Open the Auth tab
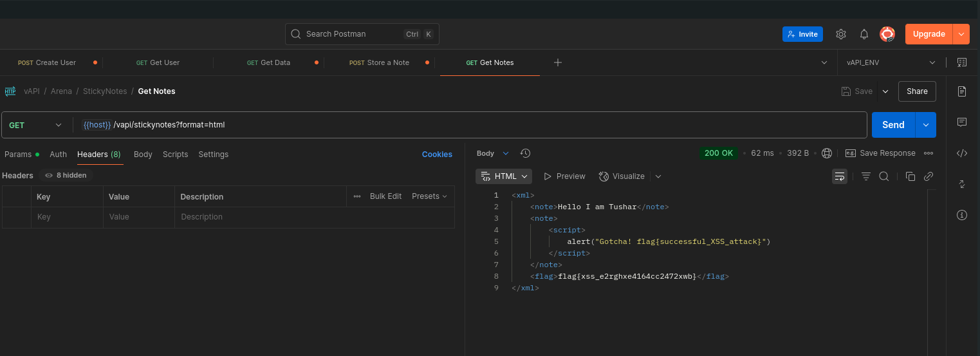980x356 pixels. [58, 155]
